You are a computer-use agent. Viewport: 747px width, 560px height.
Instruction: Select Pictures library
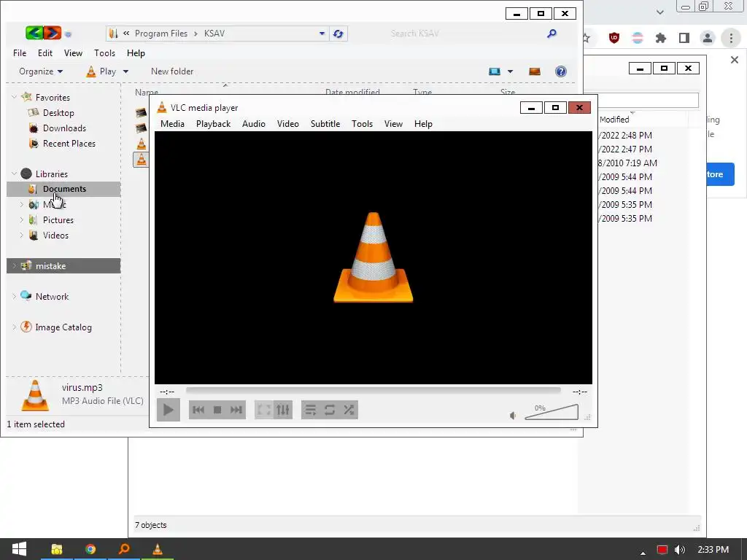(x=58, y=220)
